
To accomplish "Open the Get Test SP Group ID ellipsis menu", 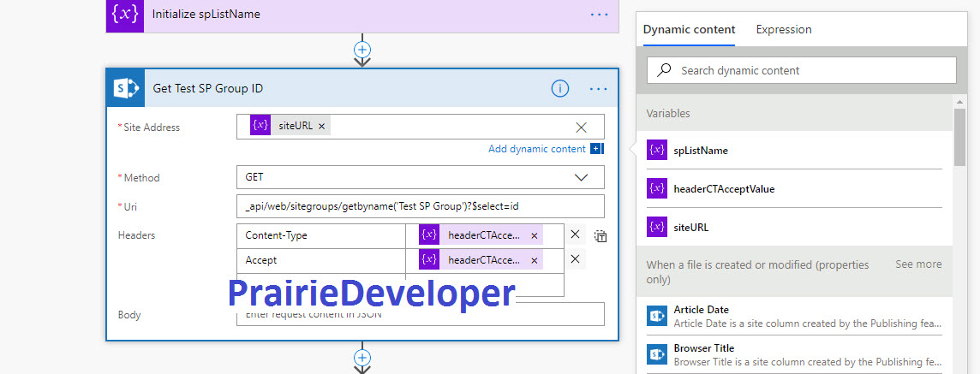I will [x=599, y=89].
